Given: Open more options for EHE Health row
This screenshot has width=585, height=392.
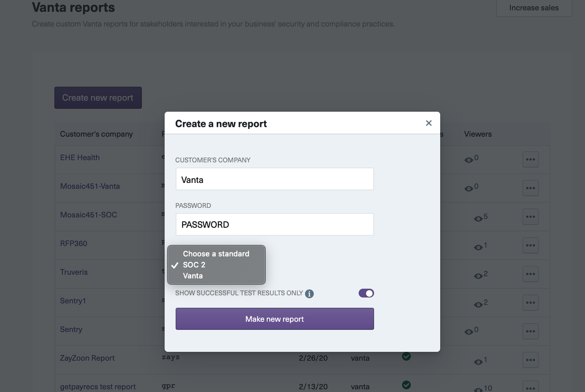Looking at the screenshot, I should pyautogui.click(x=531, y=160).
